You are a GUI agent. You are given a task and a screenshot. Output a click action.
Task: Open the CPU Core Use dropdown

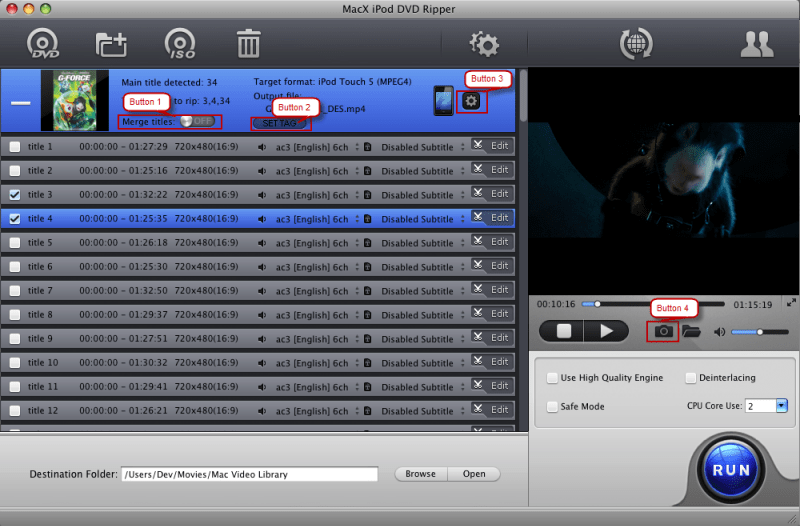point(782,406)
